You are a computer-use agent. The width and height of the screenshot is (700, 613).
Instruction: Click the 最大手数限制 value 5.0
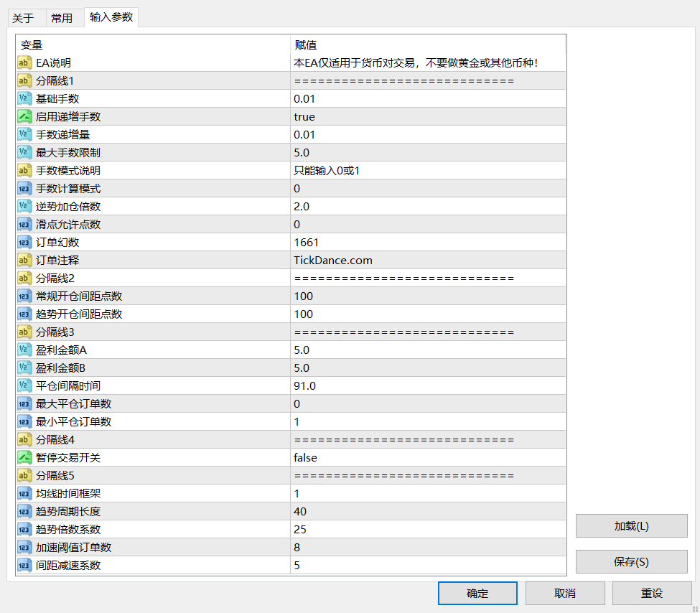point(302,153)
